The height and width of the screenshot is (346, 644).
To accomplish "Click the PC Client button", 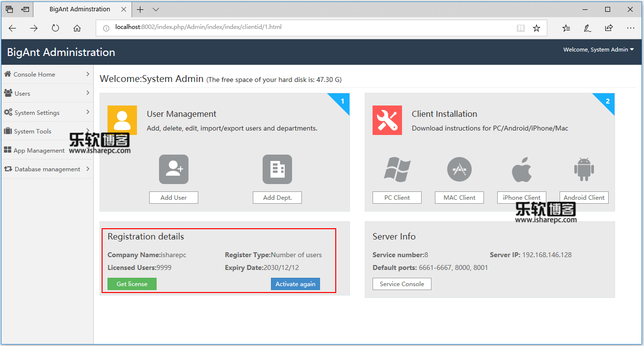I will point(397,197).
